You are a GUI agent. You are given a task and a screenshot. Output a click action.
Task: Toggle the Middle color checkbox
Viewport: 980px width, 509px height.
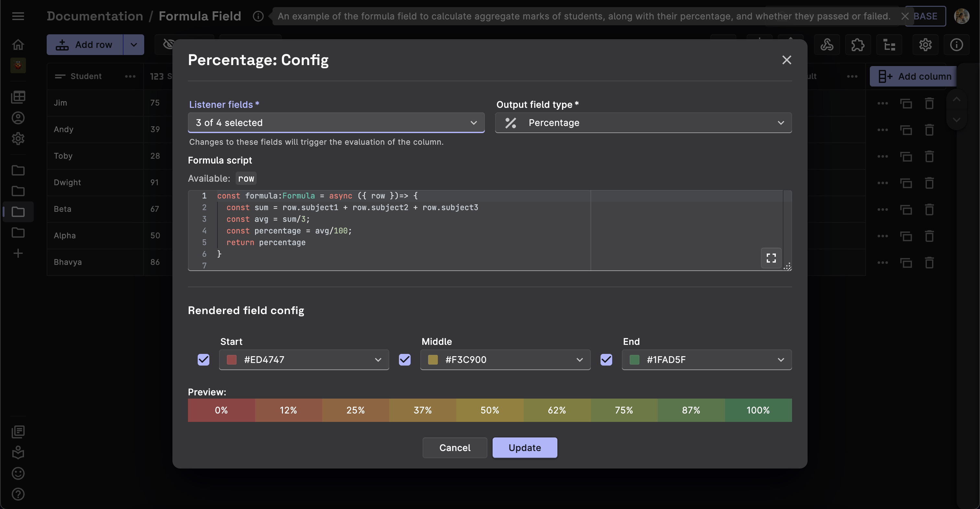(404, 360)
